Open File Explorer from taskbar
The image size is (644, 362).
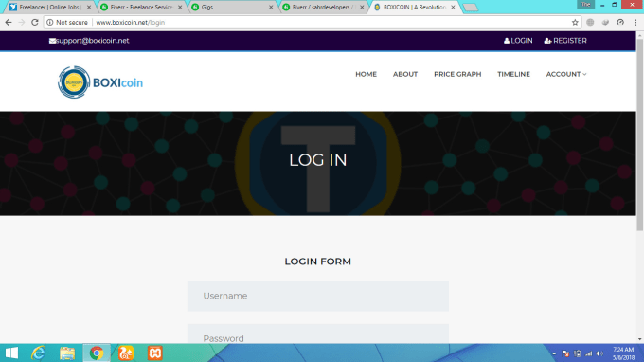point(67,353)
